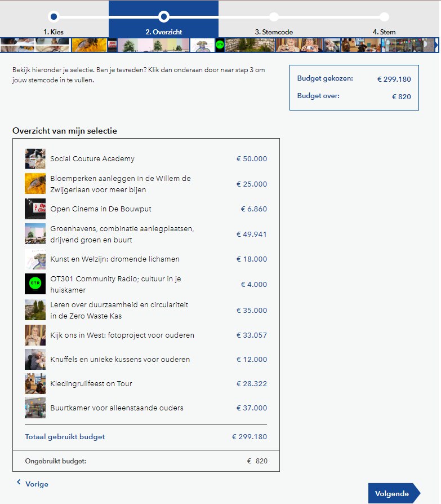Click the Volgende button

(x=394, y=493)
